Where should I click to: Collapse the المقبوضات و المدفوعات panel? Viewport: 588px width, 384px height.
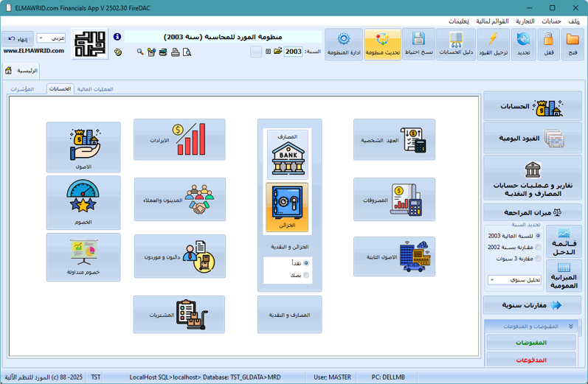pos(571,326)
